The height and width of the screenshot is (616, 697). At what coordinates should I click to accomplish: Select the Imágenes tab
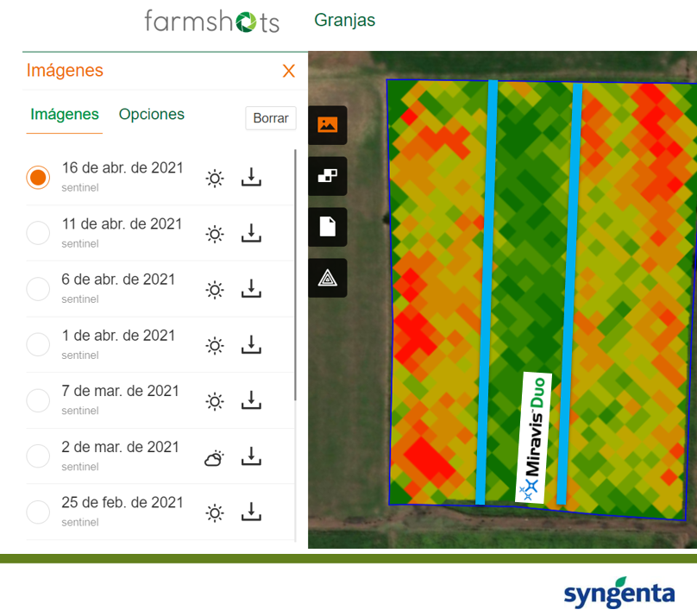65,114
